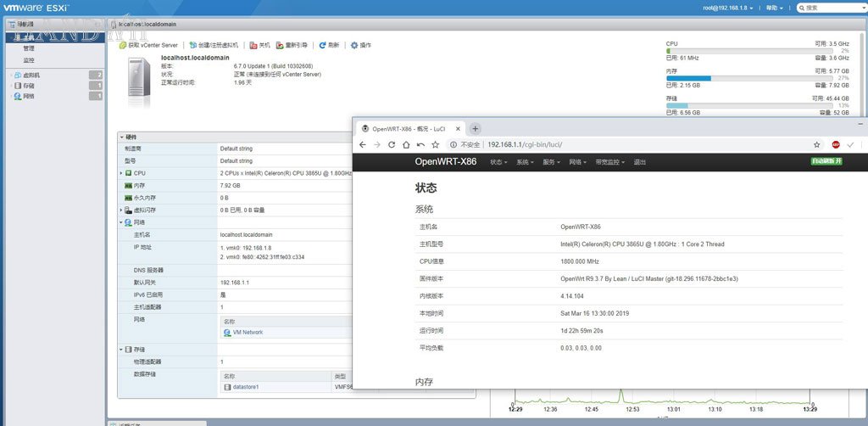Click the vmk0: 192.168.1.8 IP entry
The image size is (868, 426).
pos(246,248)
